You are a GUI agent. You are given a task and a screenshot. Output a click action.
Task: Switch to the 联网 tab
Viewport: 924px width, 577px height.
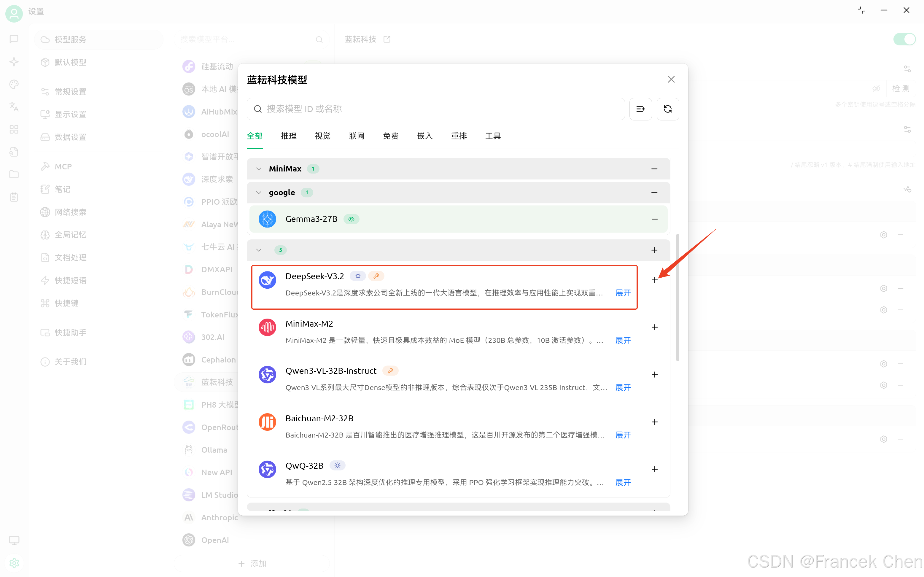click(357, 136)
